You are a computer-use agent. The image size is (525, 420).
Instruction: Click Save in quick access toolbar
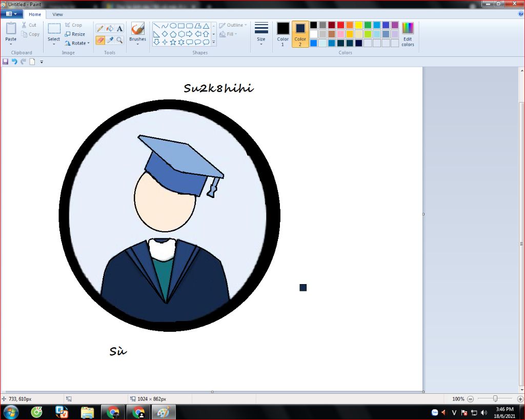5,62
